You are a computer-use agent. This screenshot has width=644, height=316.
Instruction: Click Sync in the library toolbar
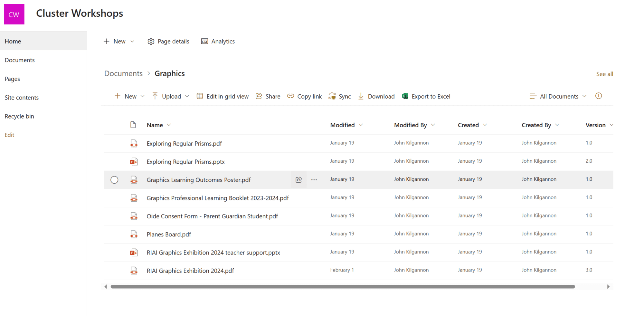pyautogui.click(x=340, y=96)
